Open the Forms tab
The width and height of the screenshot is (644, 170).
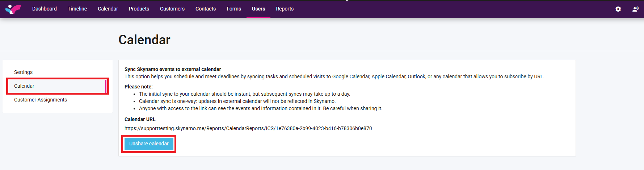point(233,9)
